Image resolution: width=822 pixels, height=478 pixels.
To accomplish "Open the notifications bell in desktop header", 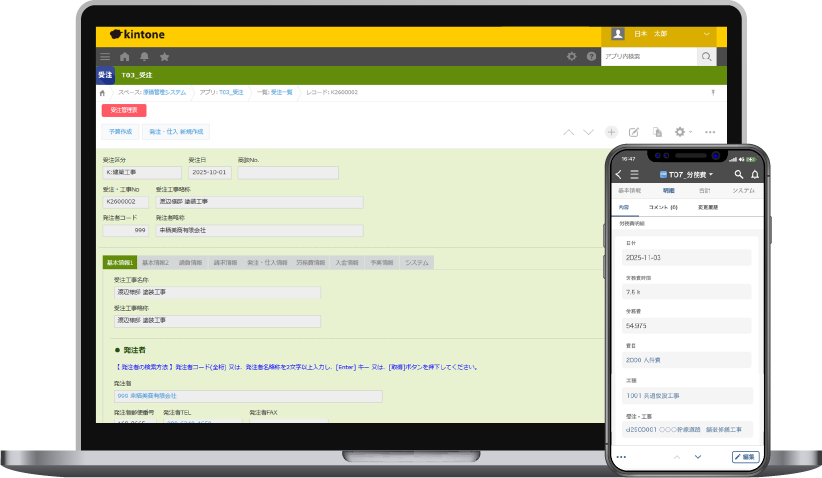I will coord(144,57).
